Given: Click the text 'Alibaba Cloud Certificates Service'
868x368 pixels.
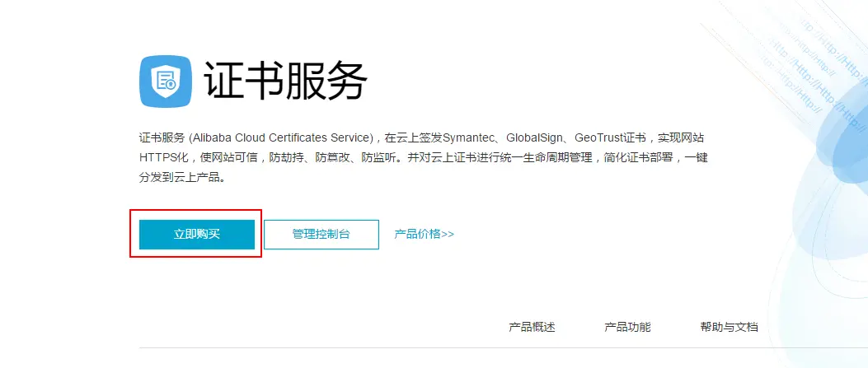Looking at the screenshot, I should click(282, 137).
